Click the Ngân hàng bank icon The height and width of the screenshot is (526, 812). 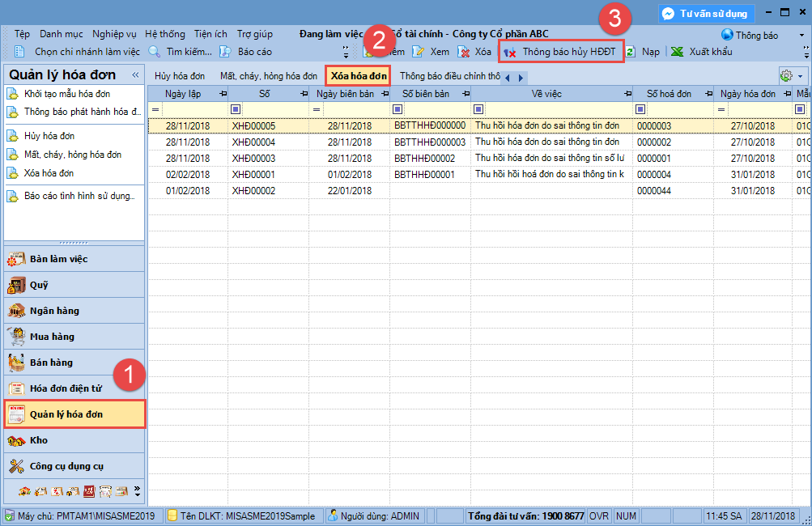point(16,311)
